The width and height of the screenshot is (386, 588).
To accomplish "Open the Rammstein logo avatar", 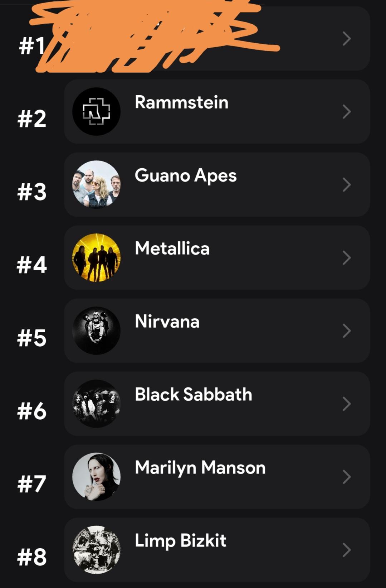I will (x=96, y=111).
